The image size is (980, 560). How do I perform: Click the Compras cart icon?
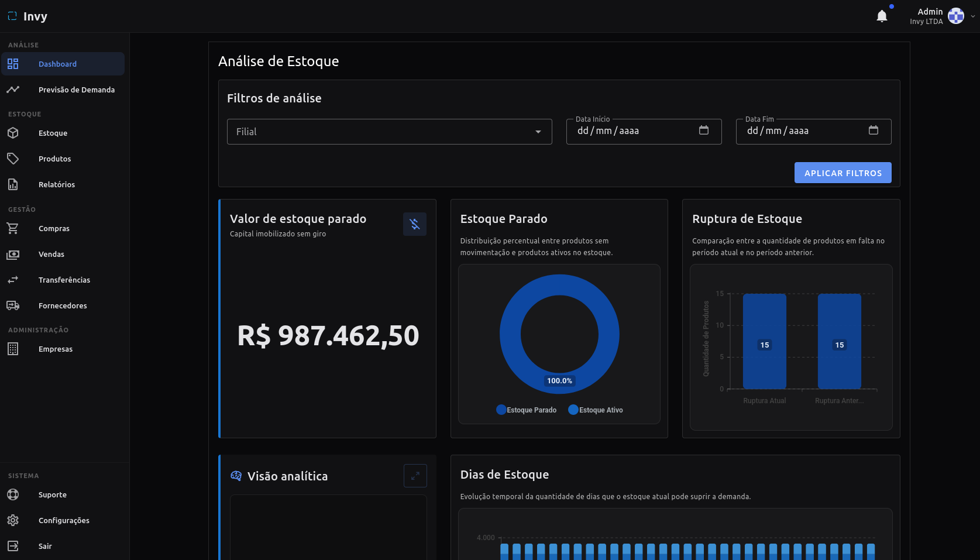click(x=13, y=228)
